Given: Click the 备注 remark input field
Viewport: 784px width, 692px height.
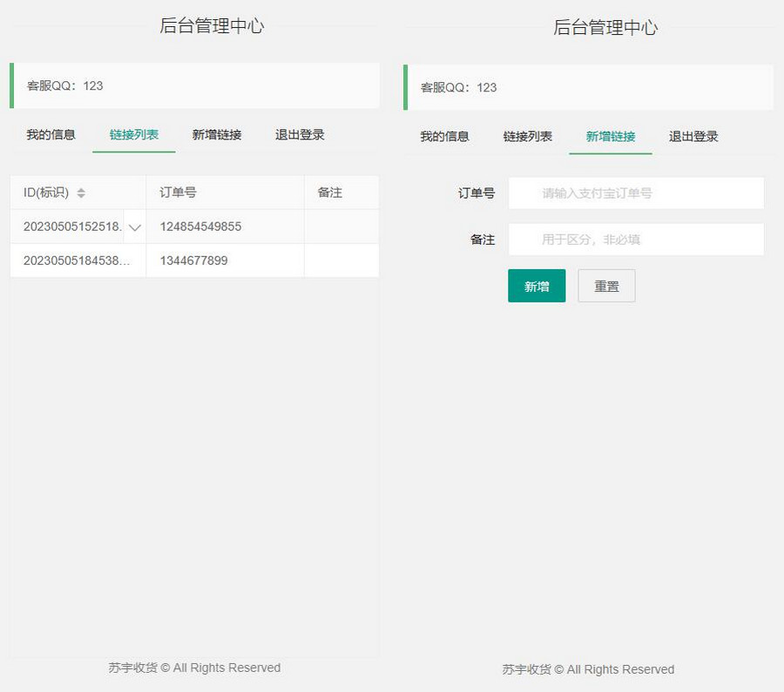Looking at the screenshot, I should [636, 240].
